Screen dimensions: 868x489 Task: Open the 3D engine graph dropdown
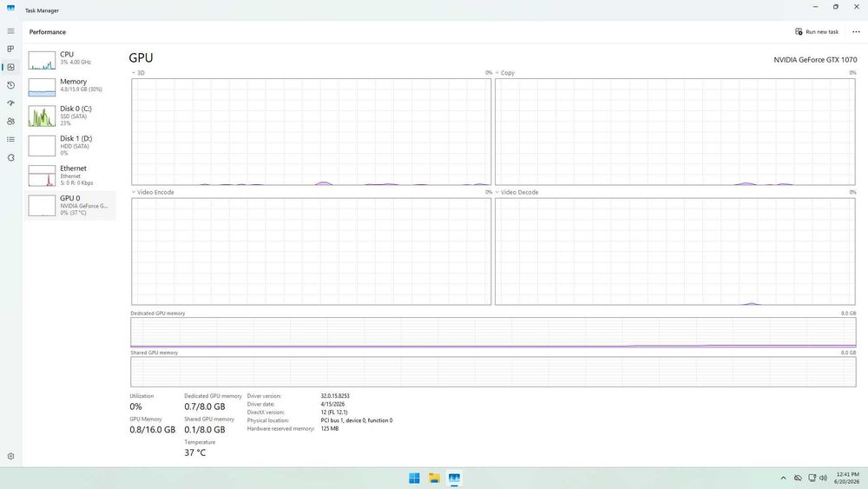click(x=138, y=73)
